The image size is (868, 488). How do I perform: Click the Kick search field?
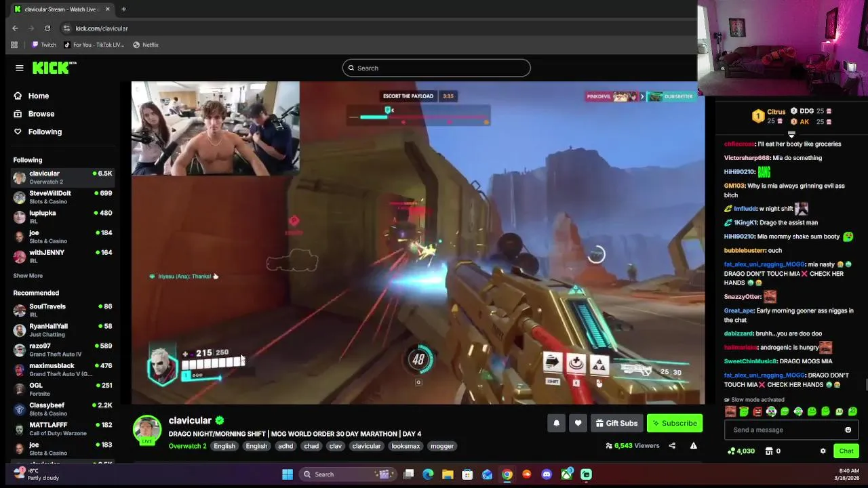click(x=436, y=68)
